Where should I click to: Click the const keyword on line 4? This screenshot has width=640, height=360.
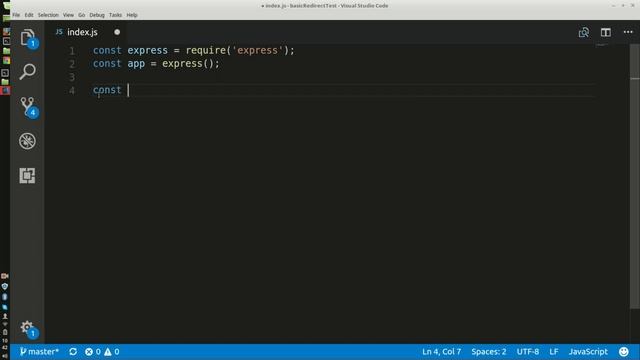pyautogui.click(x=107, y=90)
